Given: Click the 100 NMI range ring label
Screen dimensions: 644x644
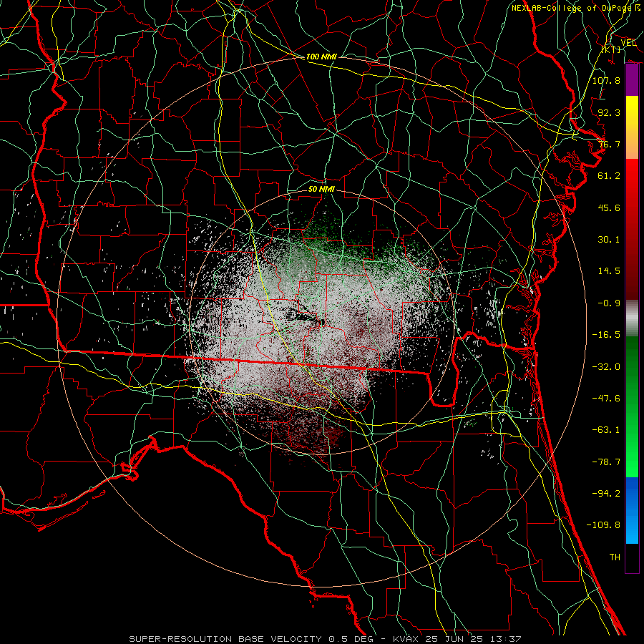Looking at the screenshot, I should (321, 57).
